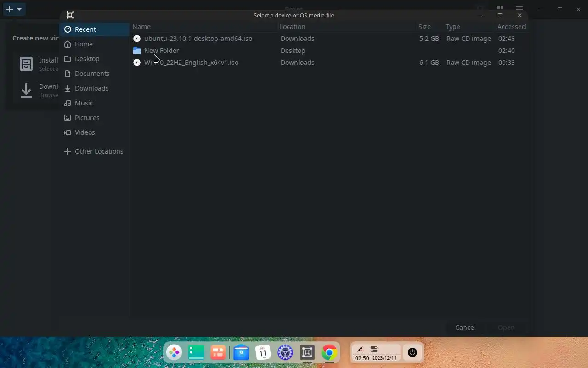Click Desktop location of New Folder
Image resolution: width=588 pixels, height=368 pixels.
coord(293,51)
